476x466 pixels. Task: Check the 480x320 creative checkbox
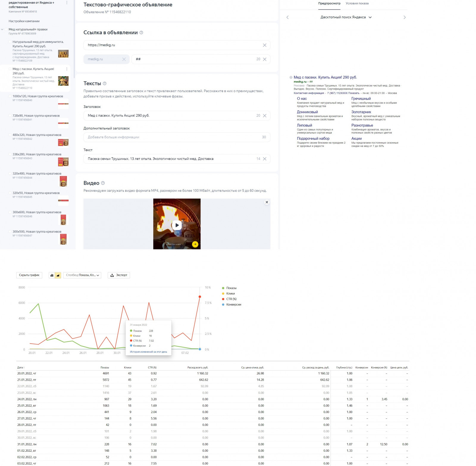point(10,135)
